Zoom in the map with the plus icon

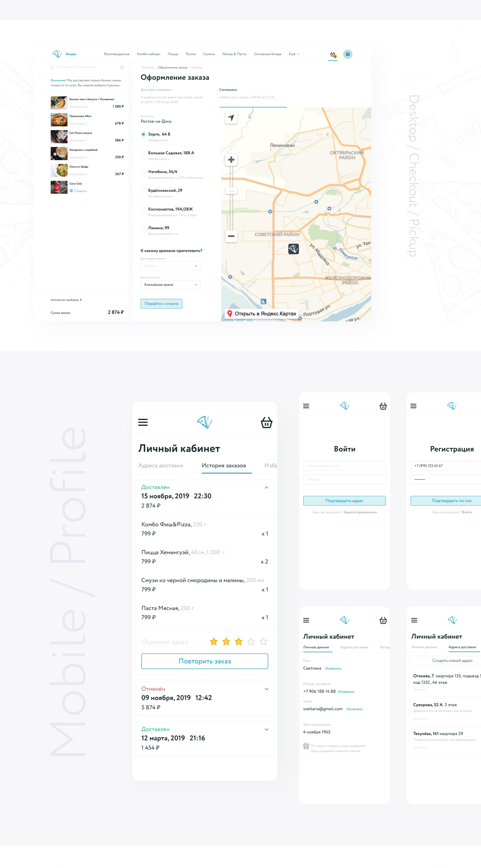pos(231,160)
